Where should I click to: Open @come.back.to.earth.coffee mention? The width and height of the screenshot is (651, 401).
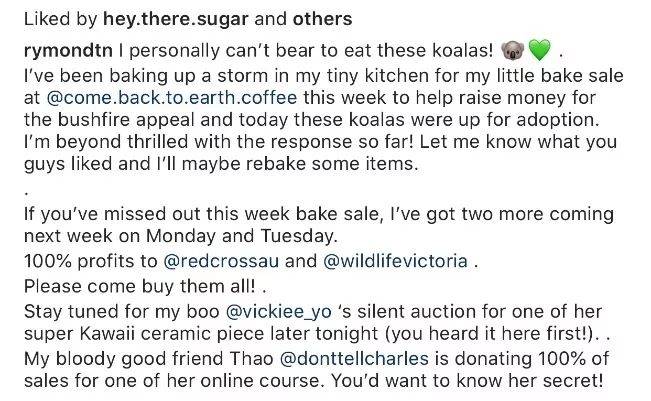(172, 98)
